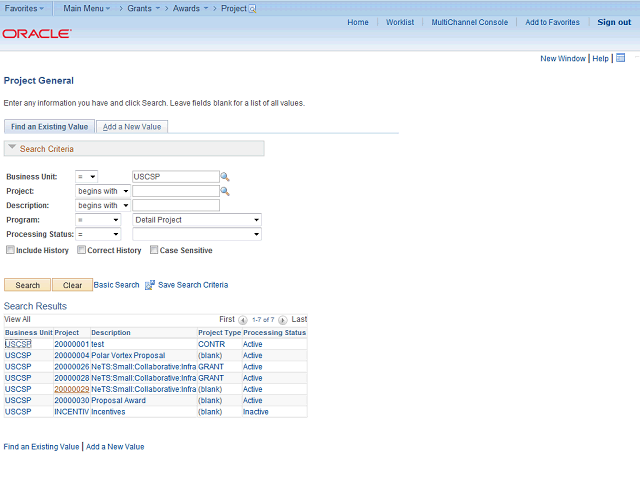Viewport: 640px width, 480px height.
Task: Open project 20000030 link
Action: coord(71,400)
